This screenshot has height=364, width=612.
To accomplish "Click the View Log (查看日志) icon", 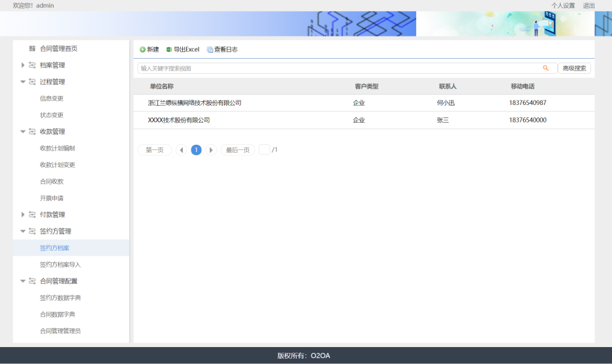I will click(210, 50).
